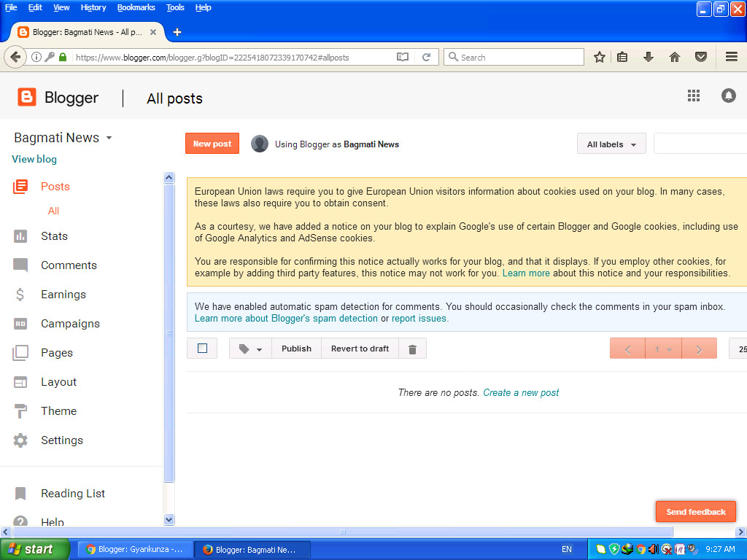Viewport: 747px width, 560px height.
Task: Open the Settings section
Action: [62, 440]
